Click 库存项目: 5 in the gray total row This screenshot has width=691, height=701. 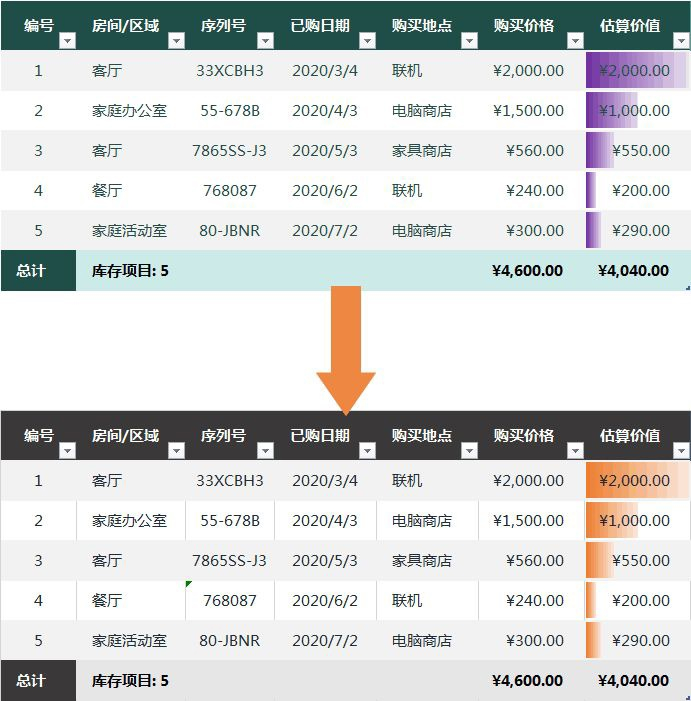(x=130, y=680)
